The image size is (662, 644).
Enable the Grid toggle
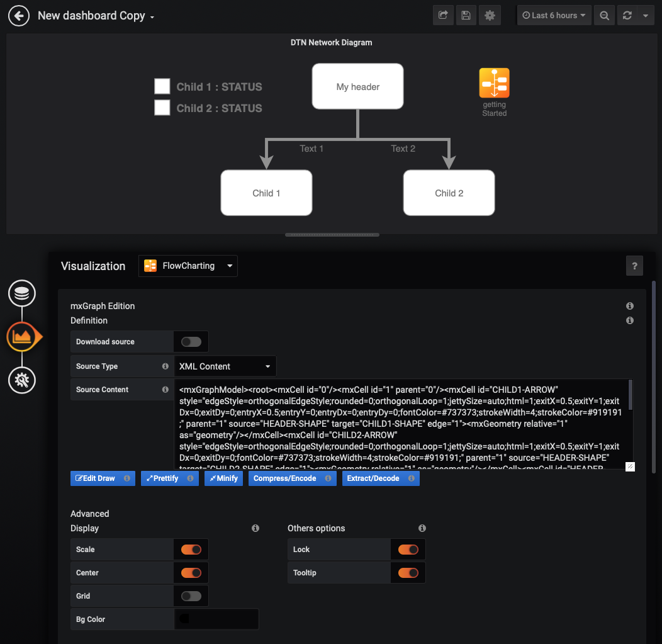pyautogui.click(x=190, y=596)
